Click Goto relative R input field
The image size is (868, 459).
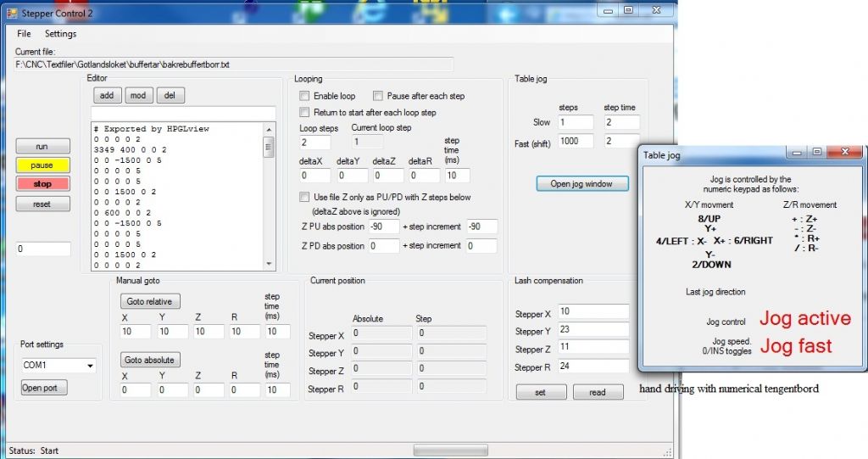245,332
